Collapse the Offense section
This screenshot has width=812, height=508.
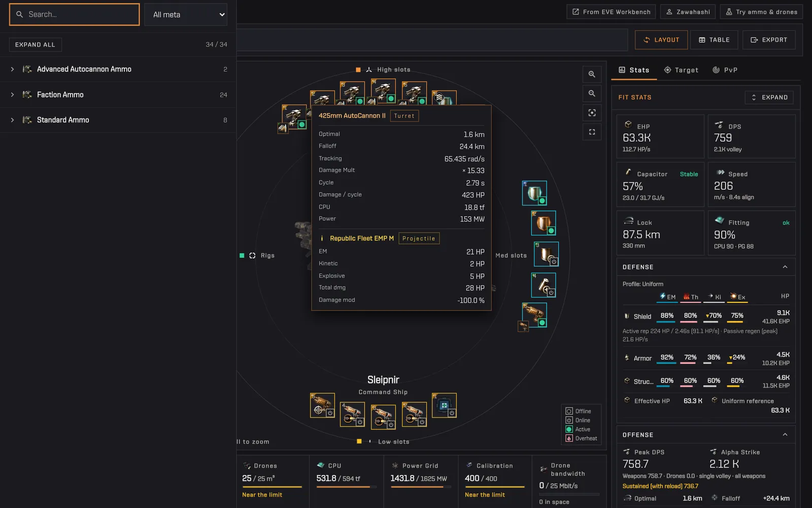click(x=785, y=435)
